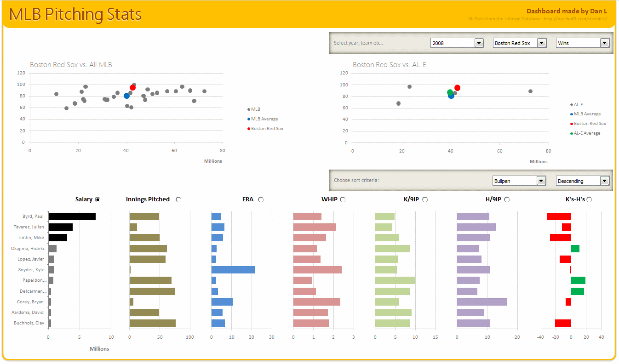
Task: Select the H/9IP radio button
Action: point(507,199)
